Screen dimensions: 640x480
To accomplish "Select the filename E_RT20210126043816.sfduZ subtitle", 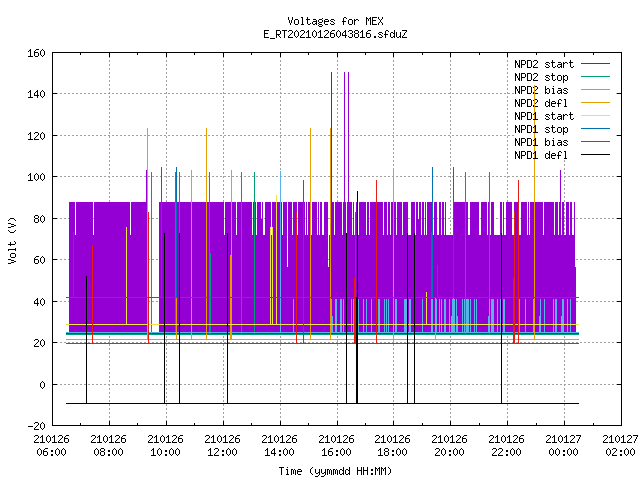I will pyautogui.click(x=335, y=34).
